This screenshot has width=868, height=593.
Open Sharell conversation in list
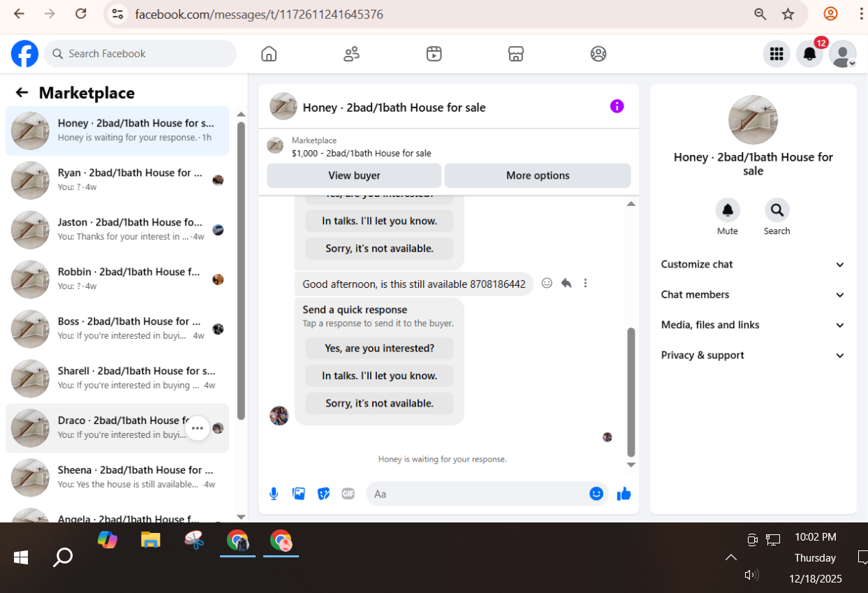[117, 379]
